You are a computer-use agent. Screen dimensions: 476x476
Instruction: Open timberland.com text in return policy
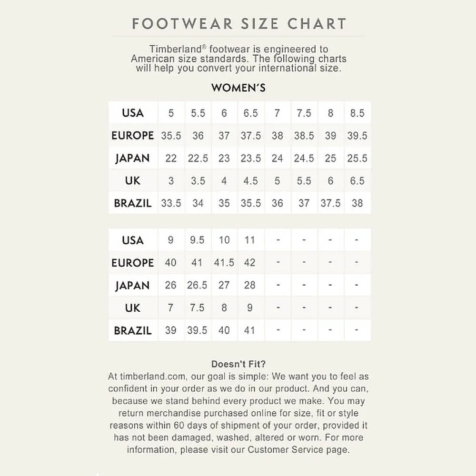click(153, 377)
